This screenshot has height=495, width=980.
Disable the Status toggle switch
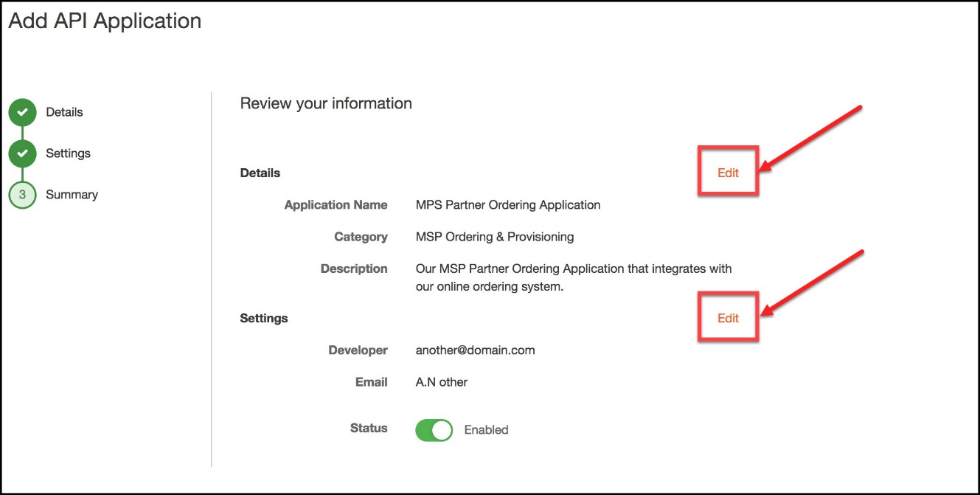[x=434, y=429]
